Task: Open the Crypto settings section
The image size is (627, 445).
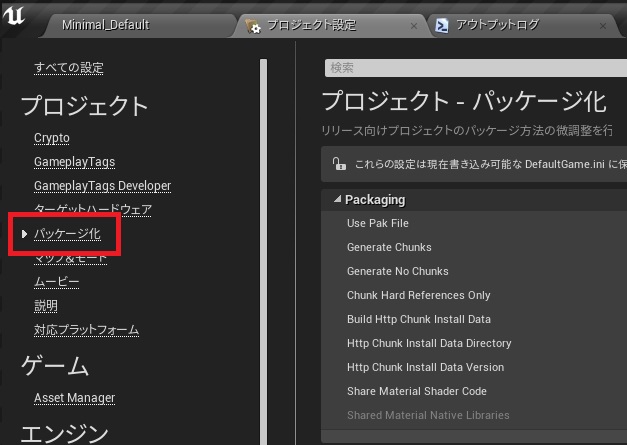Action: [52, 138]
